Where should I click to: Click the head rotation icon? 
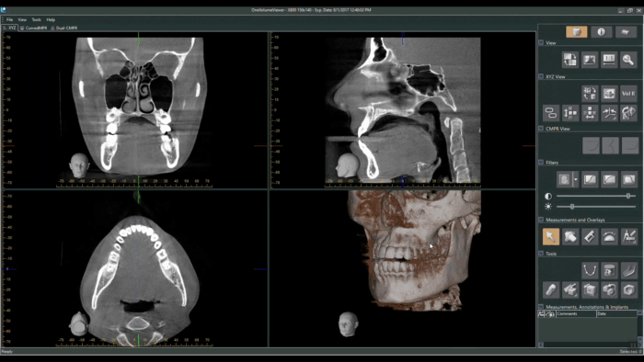pos(628,113)
